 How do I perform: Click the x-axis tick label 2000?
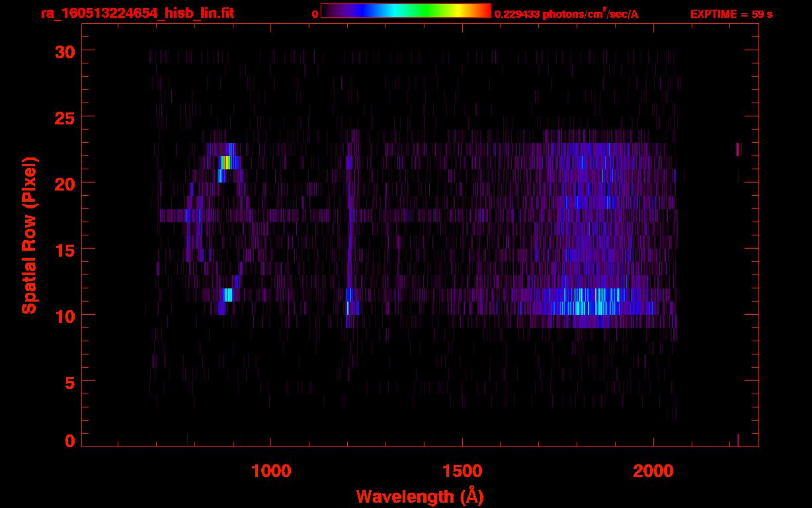pos(653,470)
